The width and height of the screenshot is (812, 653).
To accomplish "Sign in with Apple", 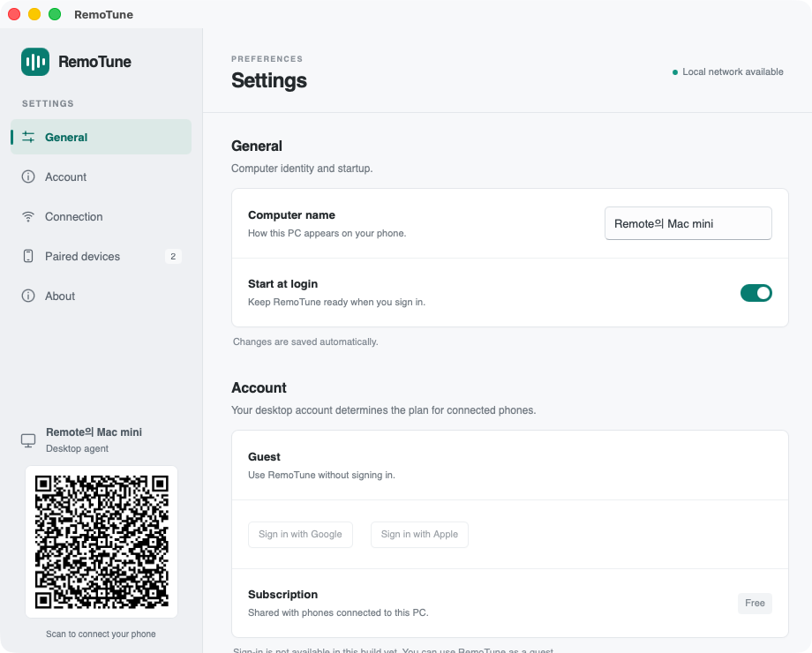I will 419,534.
